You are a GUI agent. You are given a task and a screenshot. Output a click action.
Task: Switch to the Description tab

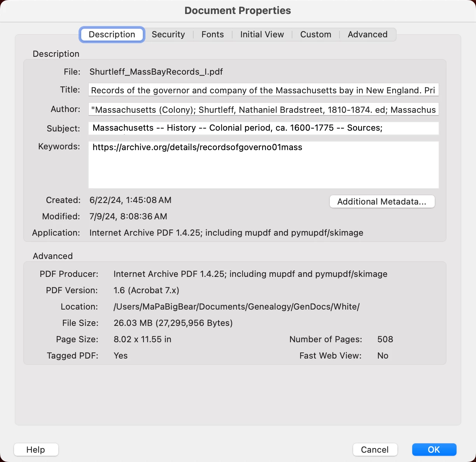pyautogui.click(x=112, y=35)
